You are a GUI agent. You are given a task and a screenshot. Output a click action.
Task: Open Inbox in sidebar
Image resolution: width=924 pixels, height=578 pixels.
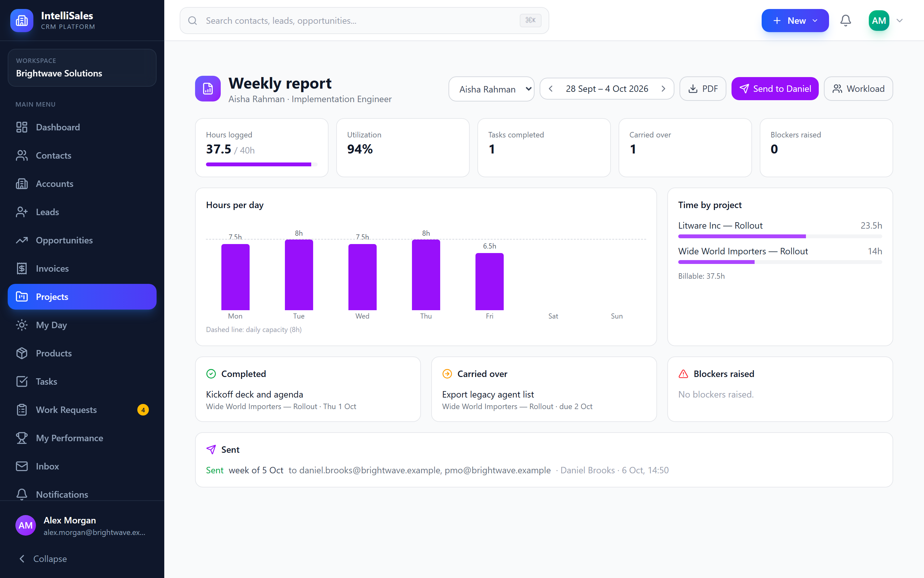point(82,466)
